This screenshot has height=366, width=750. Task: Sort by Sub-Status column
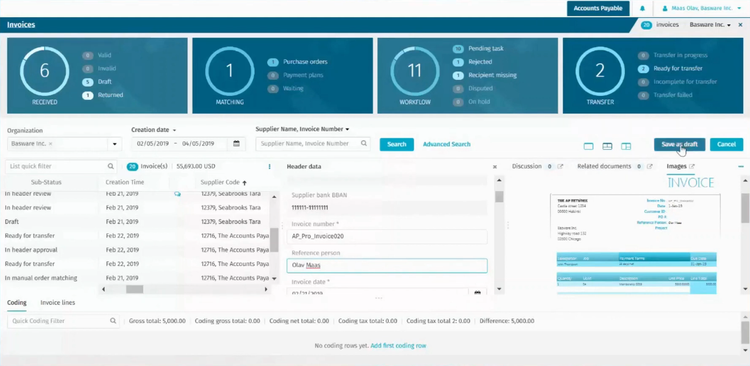46,182
